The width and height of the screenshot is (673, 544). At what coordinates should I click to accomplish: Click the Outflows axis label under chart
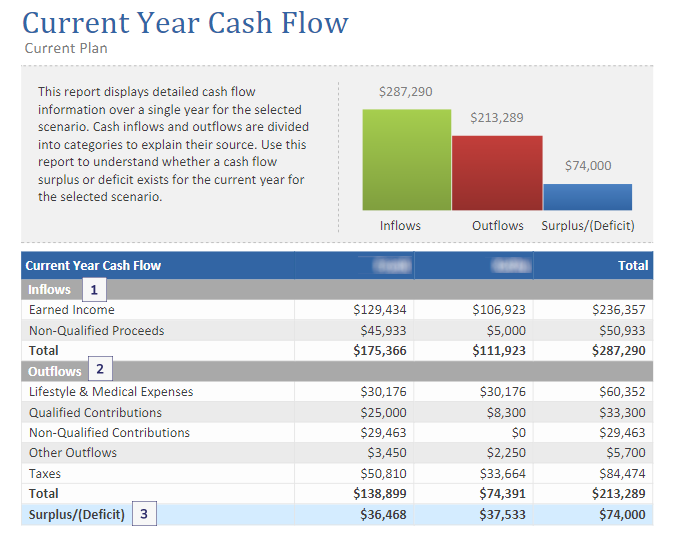(x=498, y=226)
